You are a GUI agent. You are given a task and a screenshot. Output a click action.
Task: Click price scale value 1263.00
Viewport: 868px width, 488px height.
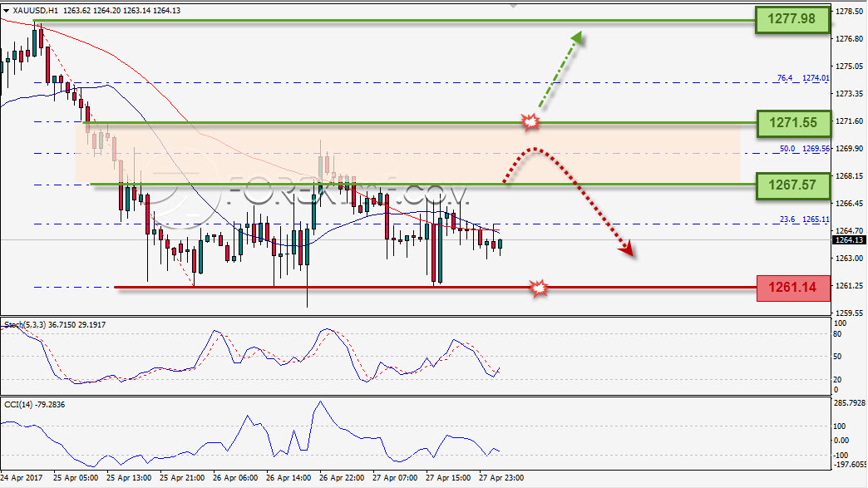(x=849, y=258)
